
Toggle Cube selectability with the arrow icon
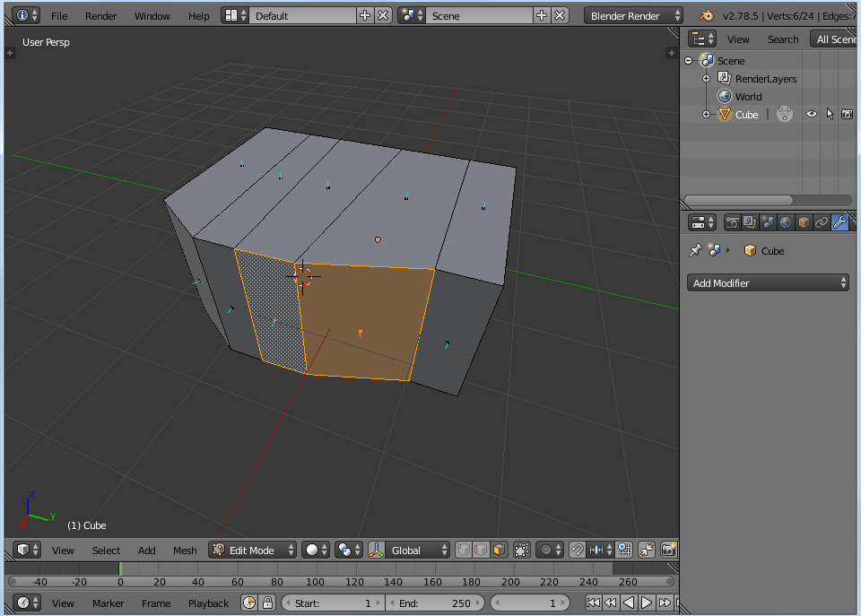coord(830,114)
